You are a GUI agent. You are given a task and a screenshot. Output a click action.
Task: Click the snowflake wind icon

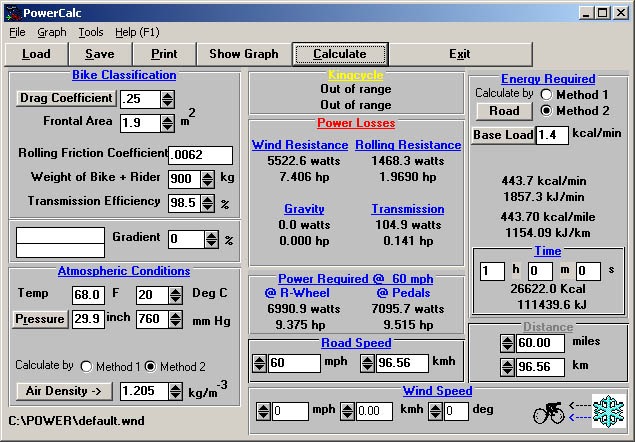[x=608, y=411]
